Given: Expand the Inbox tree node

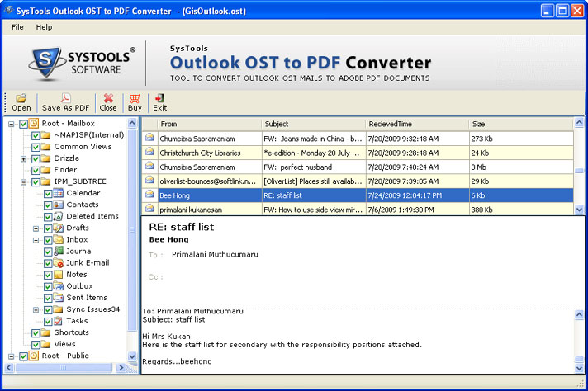Looking at the screenshot, I should coord(36,240).
